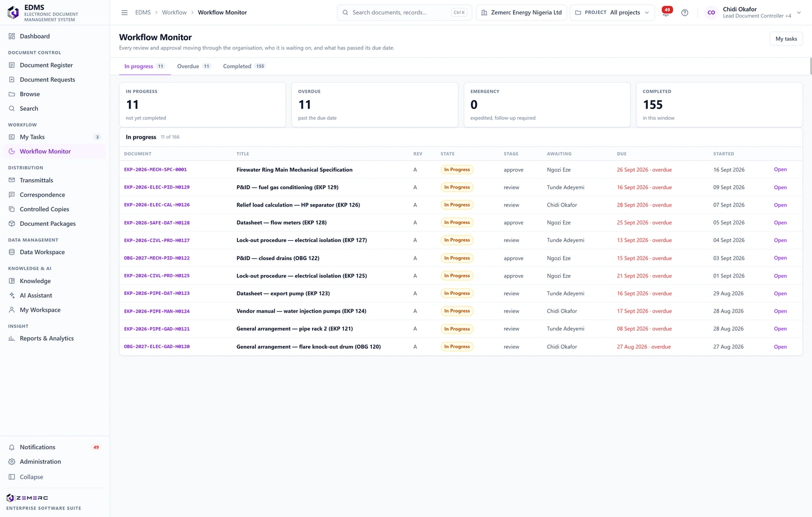Open the PROJECT All projects dropdown
Viewport: 812px width, 517px height.
coord(612,12)
